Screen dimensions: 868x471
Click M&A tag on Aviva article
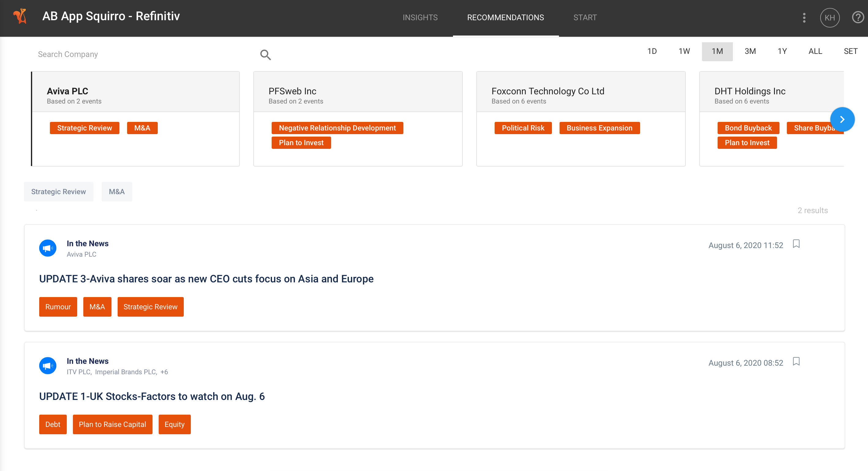click(x=97, y=307)
